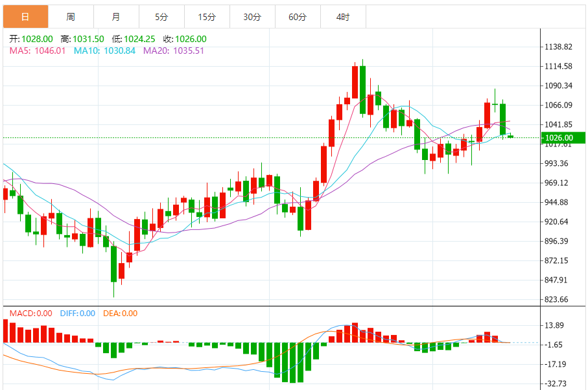The image size is (588, 390).
Task: Click the DEA:0.00 indicator label
Action: coord(121,314)
